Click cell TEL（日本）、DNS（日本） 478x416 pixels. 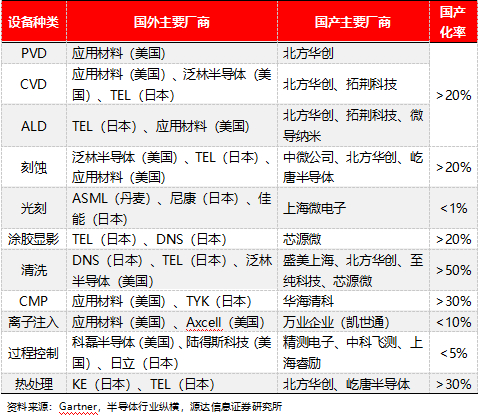click(172, 239)
